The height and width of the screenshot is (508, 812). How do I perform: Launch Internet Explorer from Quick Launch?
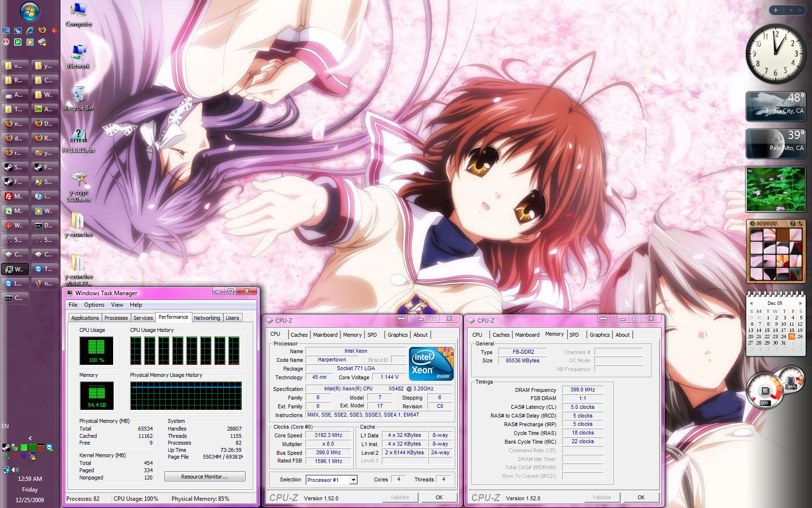pyautogui.click(x=30, y=30)
